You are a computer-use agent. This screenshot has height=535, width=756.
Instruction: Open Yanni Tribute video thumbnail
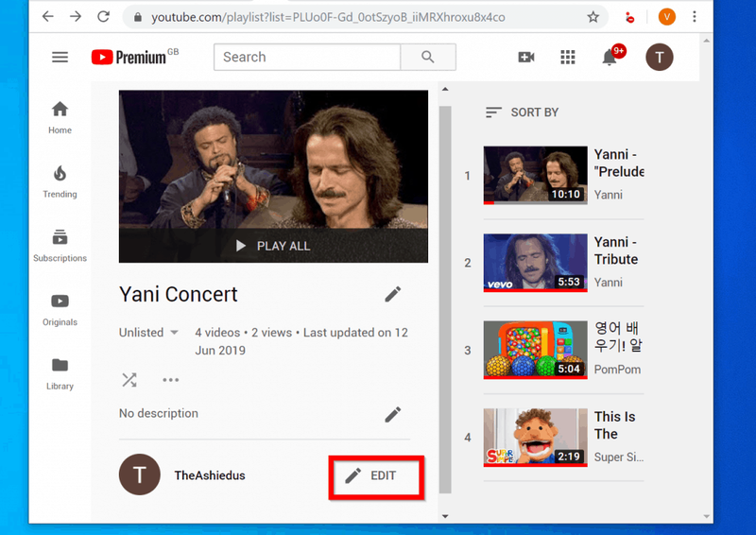535,263
